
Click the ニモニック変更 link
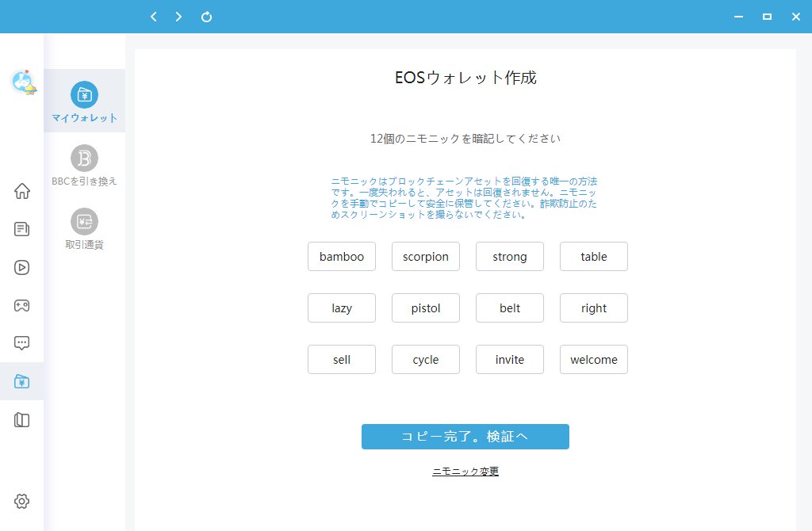[x=465, y=472]
